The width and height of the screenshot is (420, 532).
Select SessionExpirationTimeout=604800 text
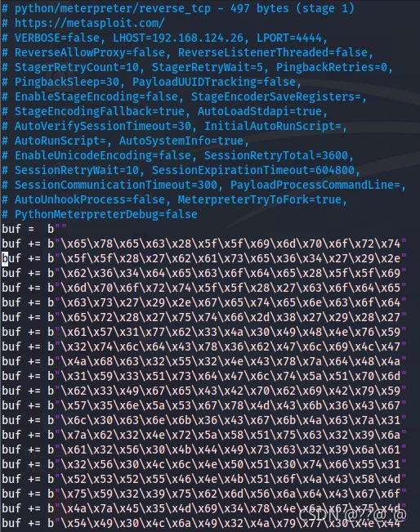pos(253,170)
